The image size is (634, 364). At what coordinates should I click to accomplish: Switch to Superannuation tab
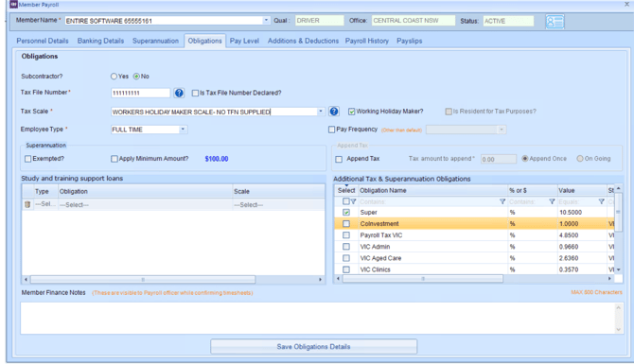point(156,41)
